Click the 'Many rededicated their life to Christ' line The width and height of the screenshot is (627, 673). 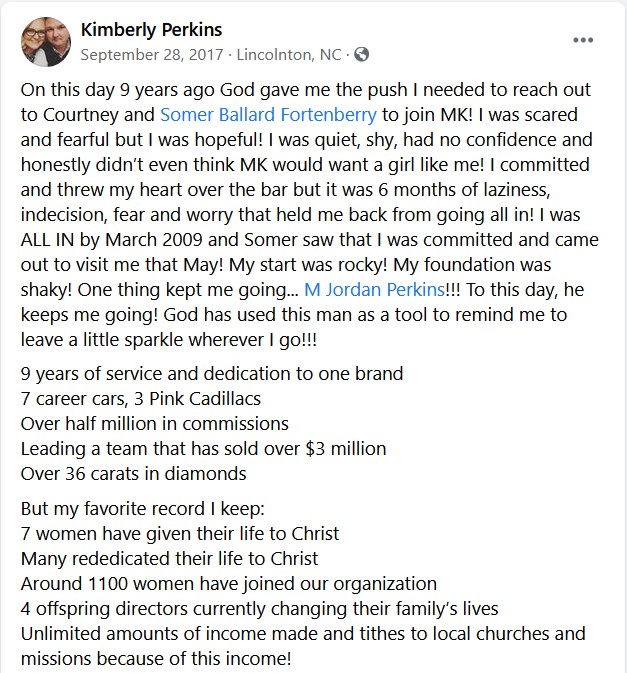[x=170, y=559]
